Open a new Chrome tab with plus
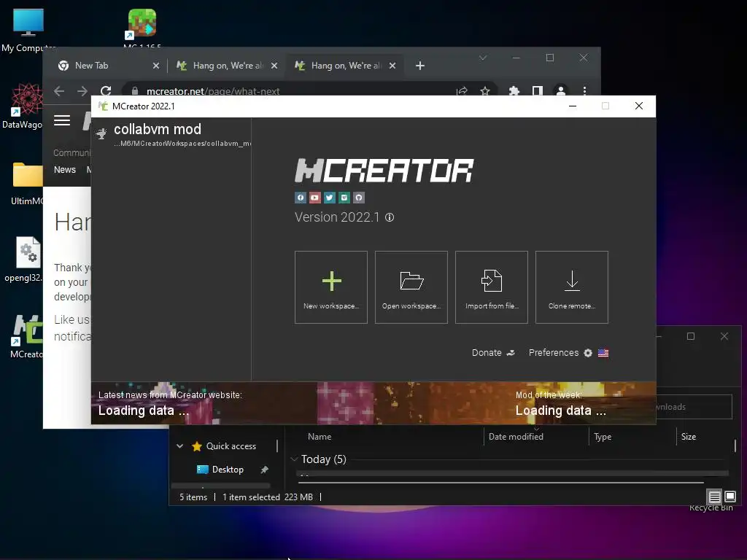Image resolution: width=747 pixels, height=560 pixels. click(419, 66)
